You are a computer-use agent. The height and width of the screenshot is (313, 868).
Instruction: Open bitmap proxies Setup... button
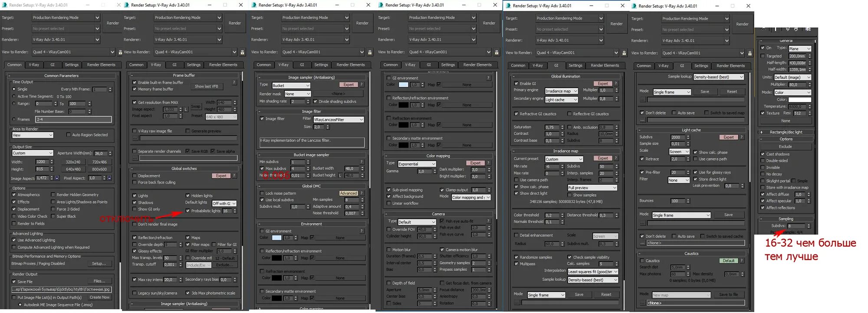click(x=98, y=264)
